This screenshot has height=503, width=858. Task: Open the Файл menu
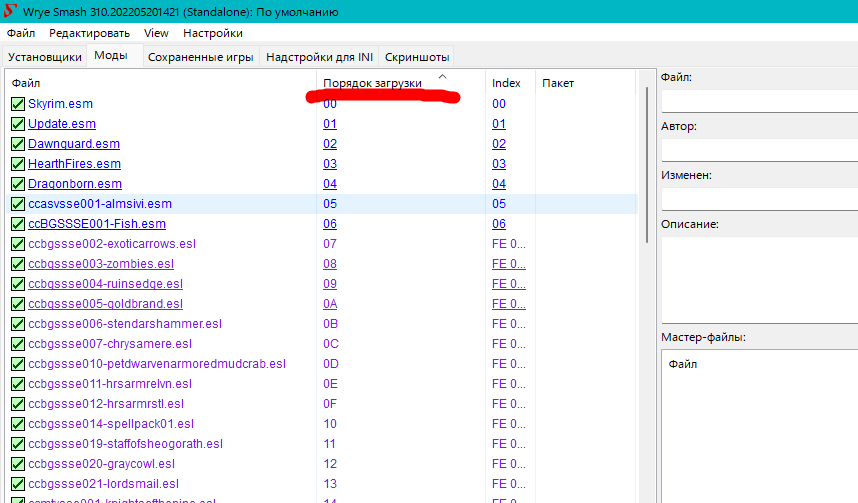pos(20,33)
